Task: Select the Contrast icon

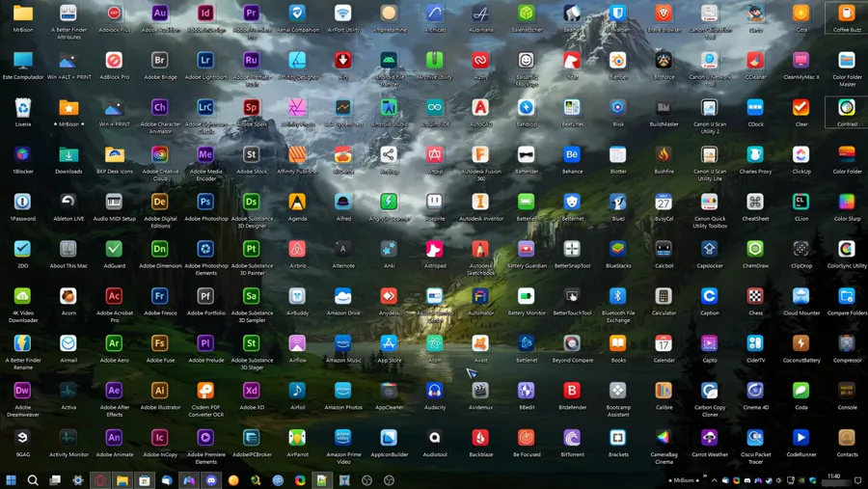Action: [x=847, y=107]
